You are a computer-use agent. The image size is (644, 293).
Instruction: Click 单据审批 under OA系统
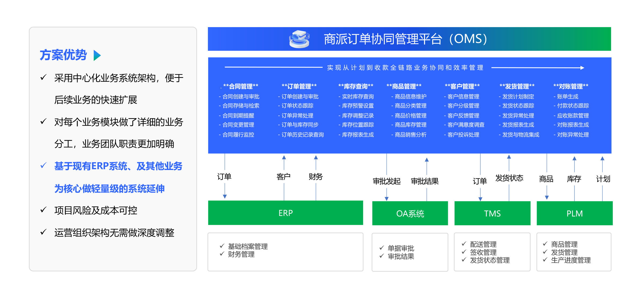pos(401,248)
